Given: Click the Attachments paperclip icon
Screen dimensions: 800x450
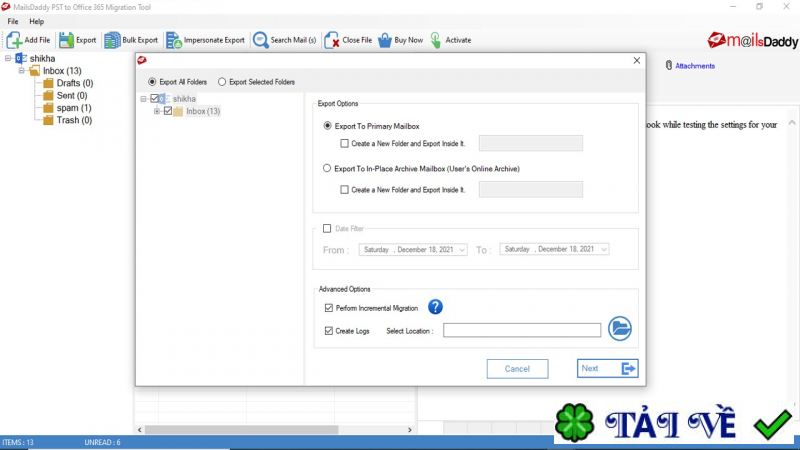Looking at the screenshot, I should [x=669, y=65].
